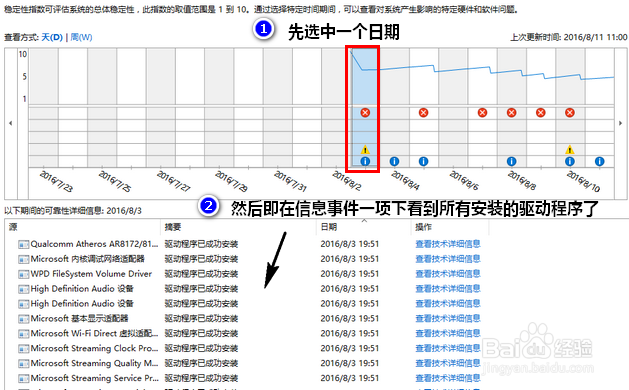Select the 2016/8/6 column in the chart
This screenshot has width=629, height=390.
coord(453,108)
